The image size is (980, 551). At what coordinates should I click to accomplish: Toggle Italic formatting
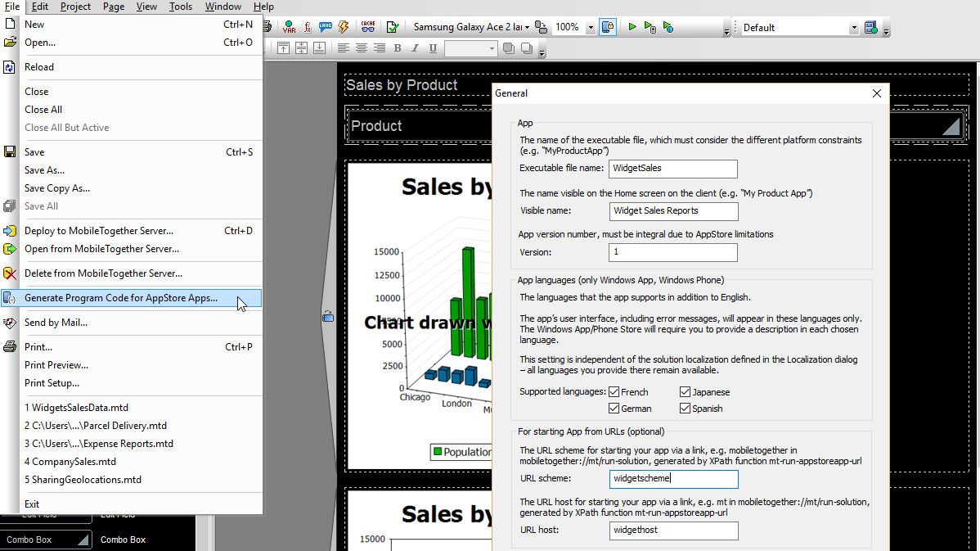coord(415,48)
